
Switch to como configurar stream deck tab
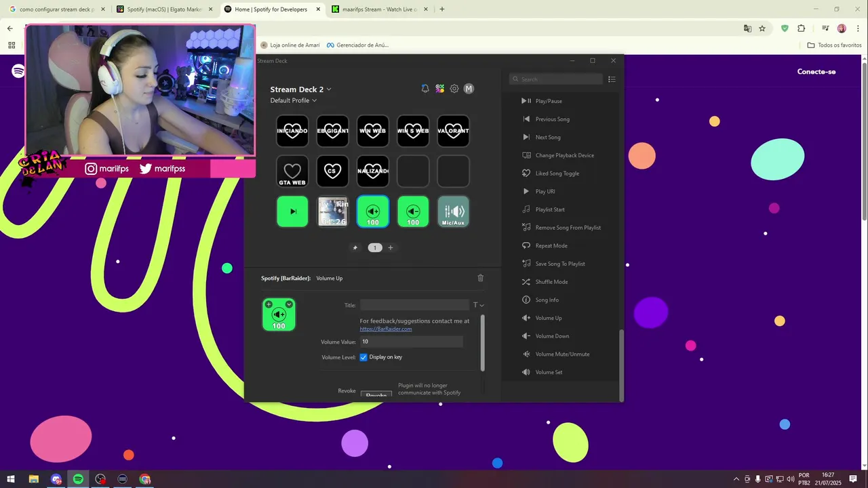57,9
